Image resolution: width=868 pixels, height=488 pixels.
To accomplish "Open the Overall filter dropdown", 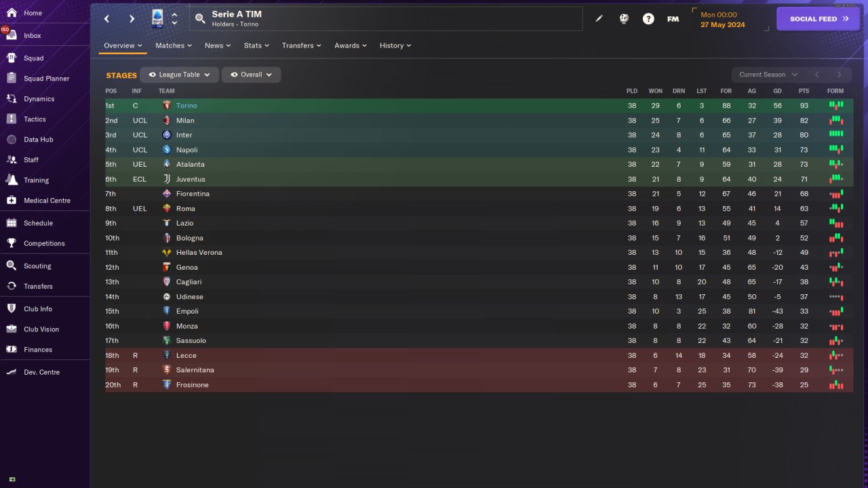I will [x=251, y=75].
